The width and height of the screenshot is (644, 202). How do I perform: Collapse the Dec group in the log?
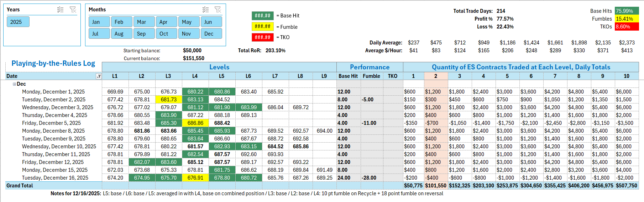pos(14,84)
